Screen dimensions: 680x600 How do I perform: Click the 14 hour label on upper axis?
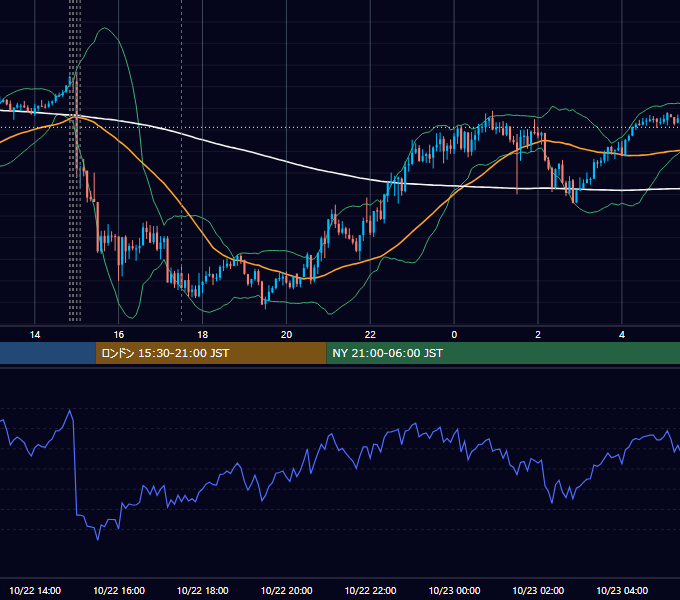point(35,335)
